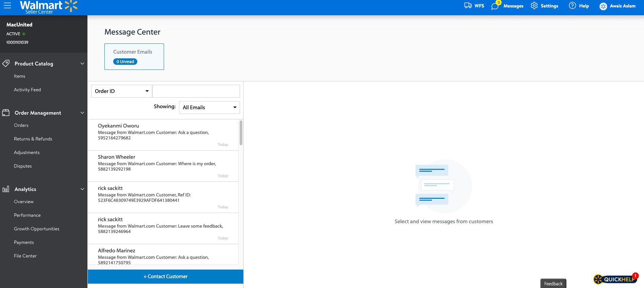Open the hamburger navigation menu

click(7, 5)
